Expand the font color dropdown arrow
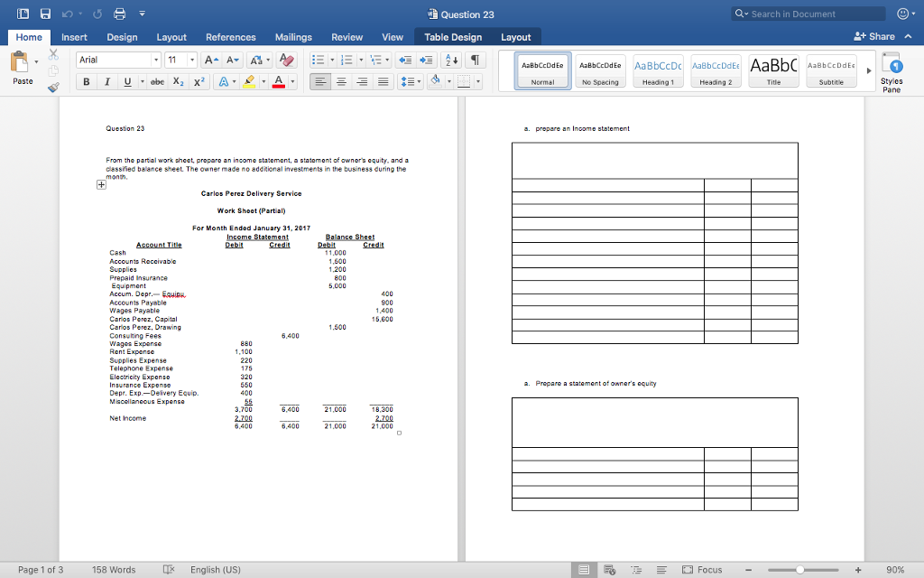 pyautogui.click(x=291, y=80)
